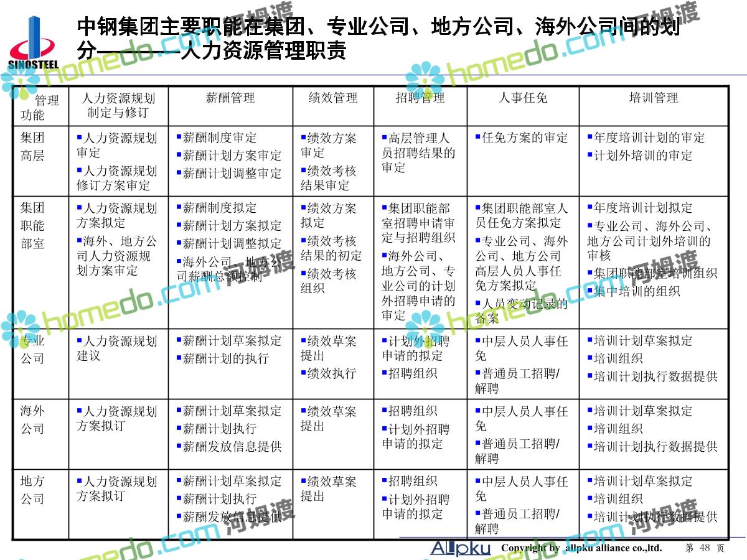
Task: Click the bullet "高层管理人员招聘结果的审定"
Action: click(418, 152)
